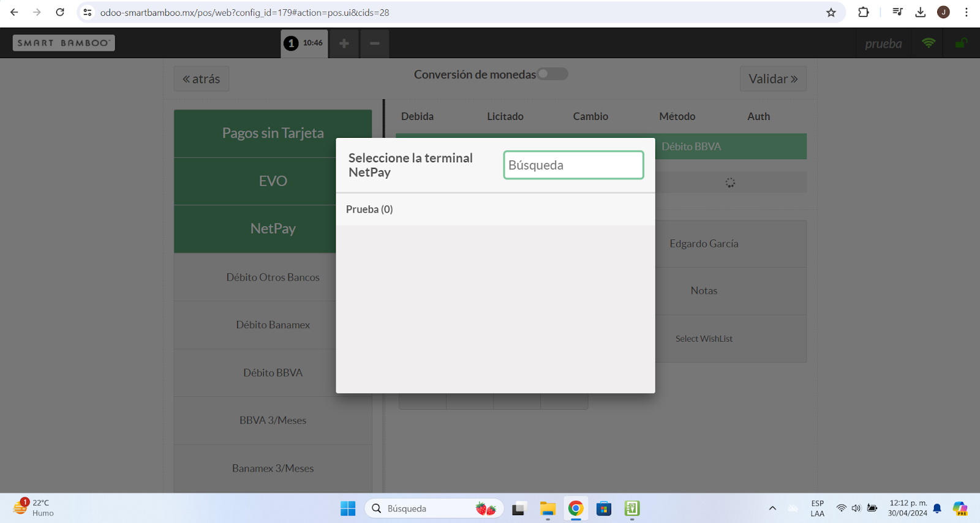Open the Copilot icon in the taskbar
The image size is (980, 523).
pos(960,508)
